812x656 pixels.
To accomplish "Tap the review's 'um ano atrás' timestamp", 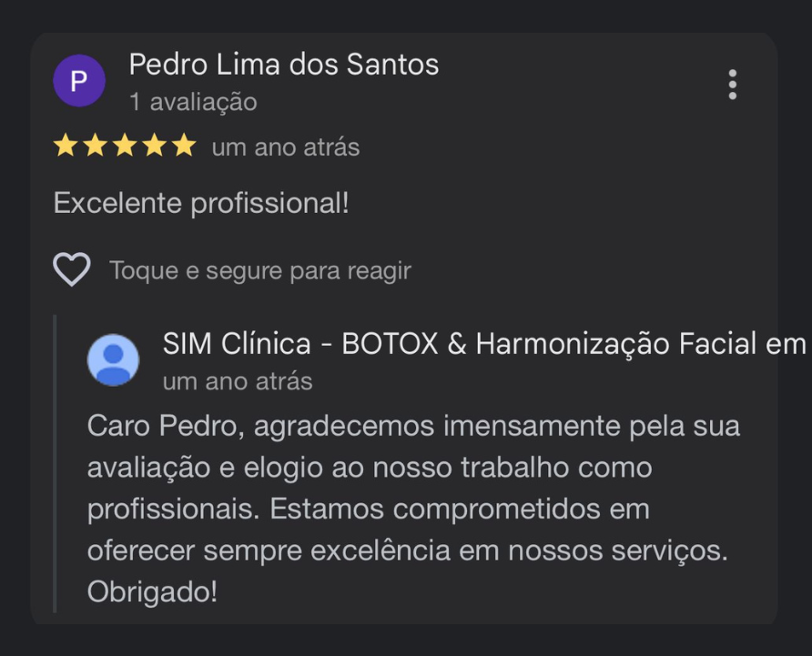I will click(x=286, y=147).
